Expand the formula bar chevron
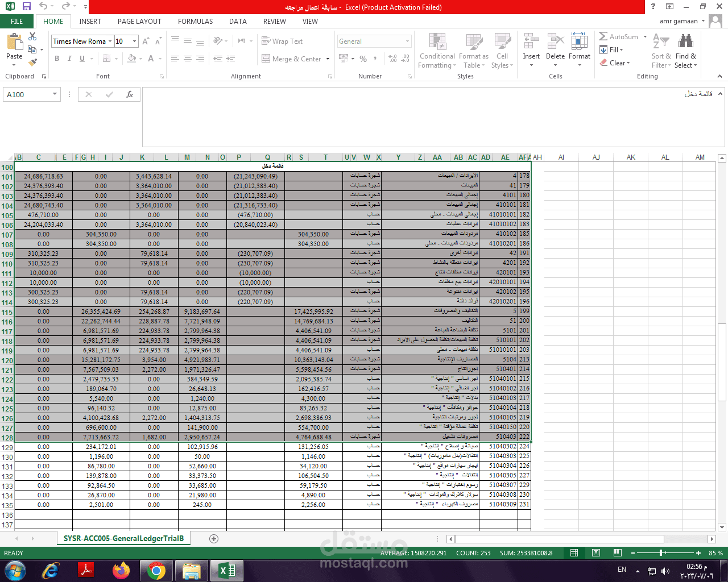The width and height of the screenshot is (728, 582). [x=721, y=94]
